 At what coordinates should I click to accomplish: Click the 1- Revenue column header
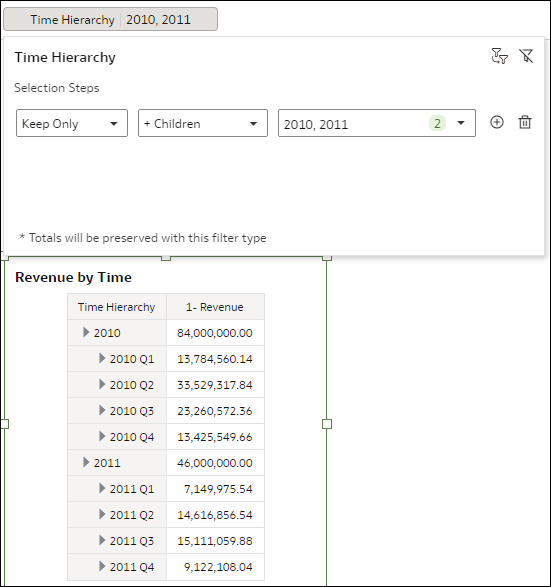[215, 307]
